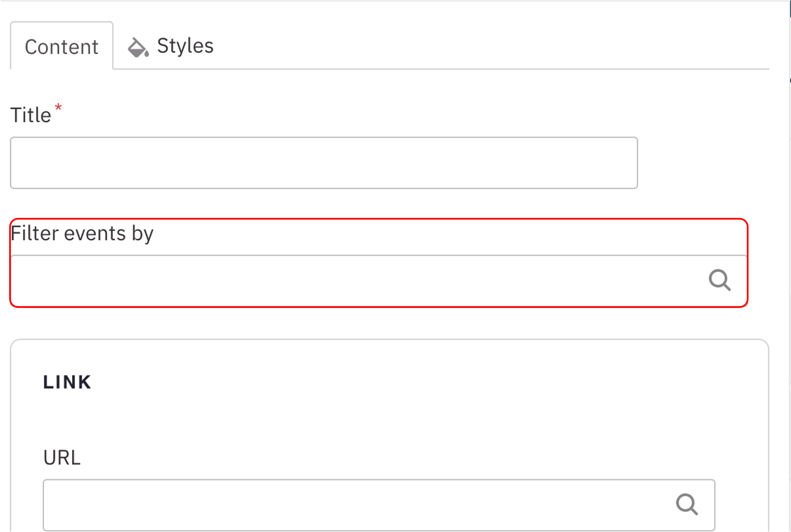This screenshot has width=791, height=532.
Task: Click the LINK section heading
Action: 67,382
